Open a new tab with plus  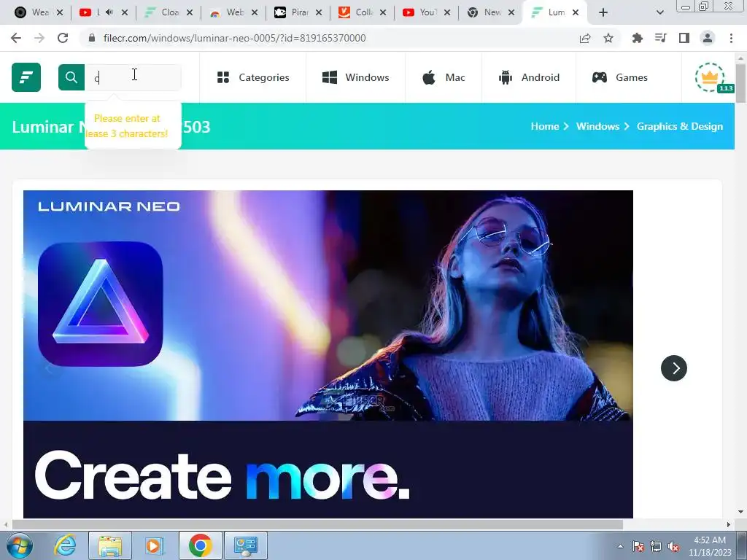coord(603,12)
